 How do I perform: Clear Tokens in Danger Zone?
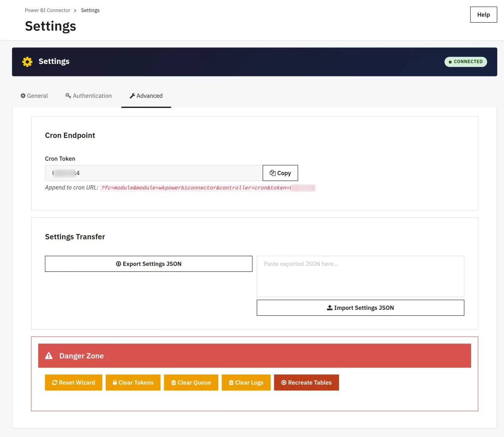133,382
